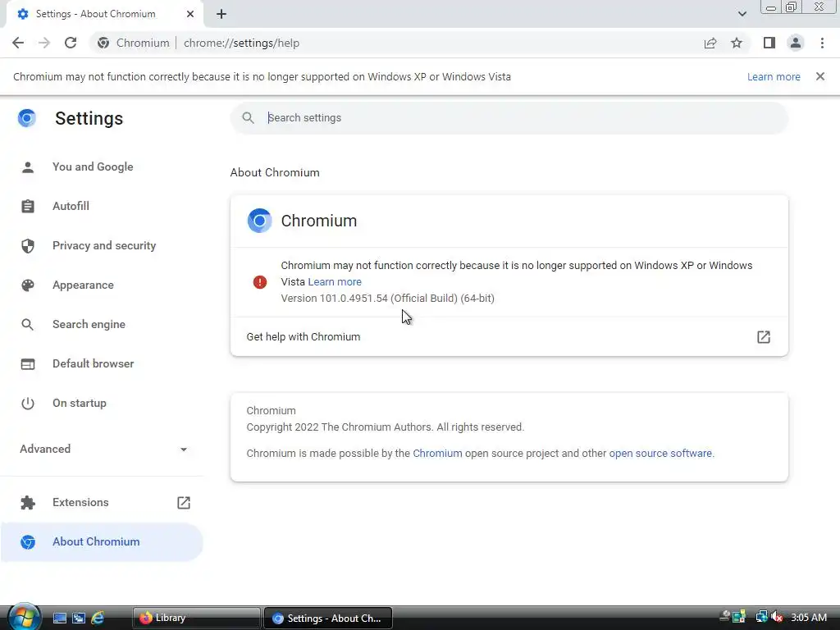Image resolution: width=840 pixels, height=630 pixels.
Task: Open the three-dot Chromium menu
Action: 822,43
